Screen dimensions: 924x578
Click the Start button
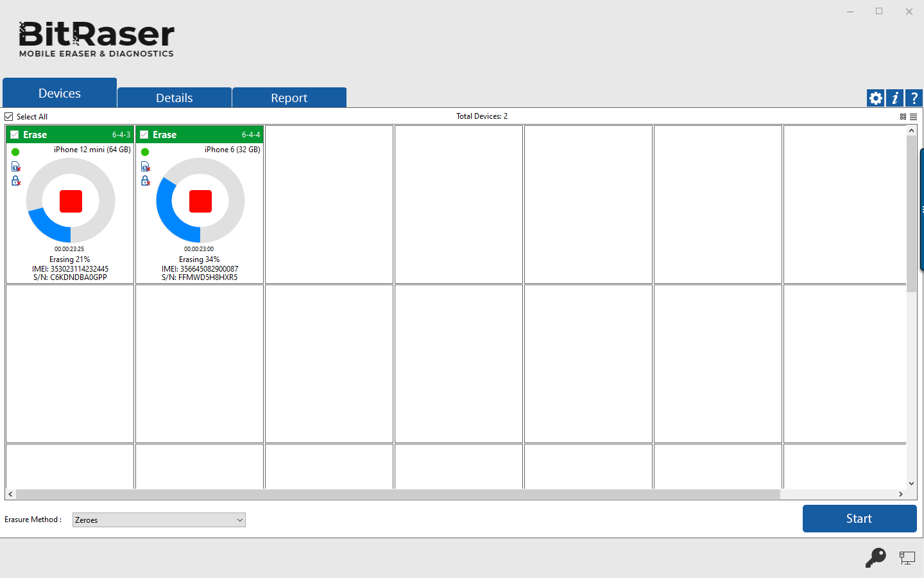(859, 518)
